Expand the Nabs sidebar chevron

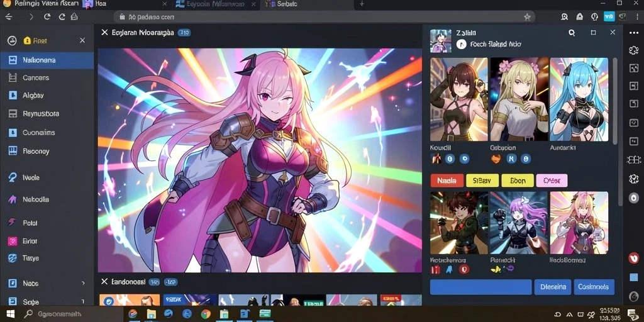84,283
